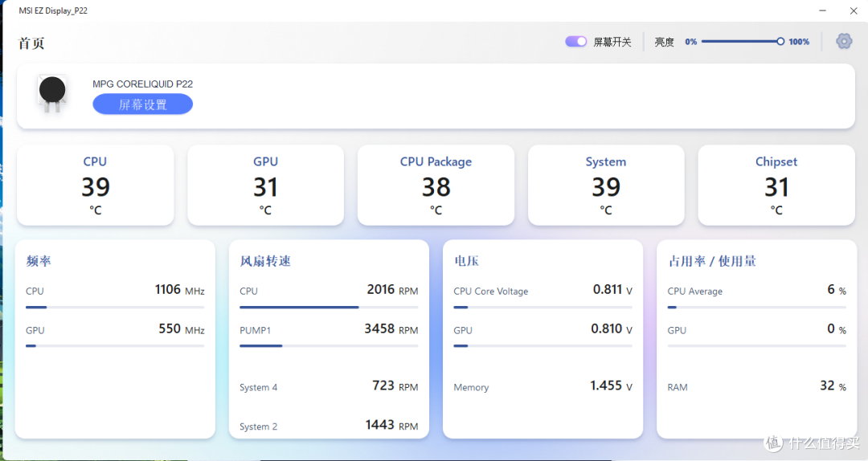Click CPU Average 6 % value

click(x=837, y=290)
